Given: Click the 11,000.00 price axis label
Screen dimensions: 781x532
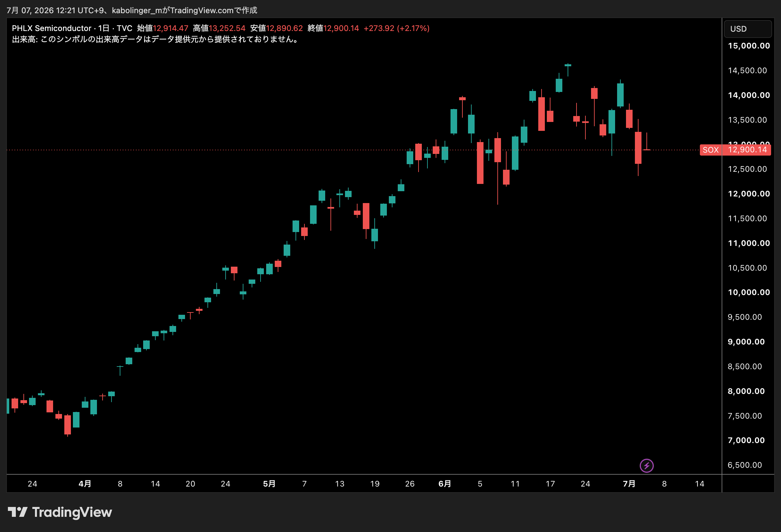Looking at the screenshot, I should [749, 243].
